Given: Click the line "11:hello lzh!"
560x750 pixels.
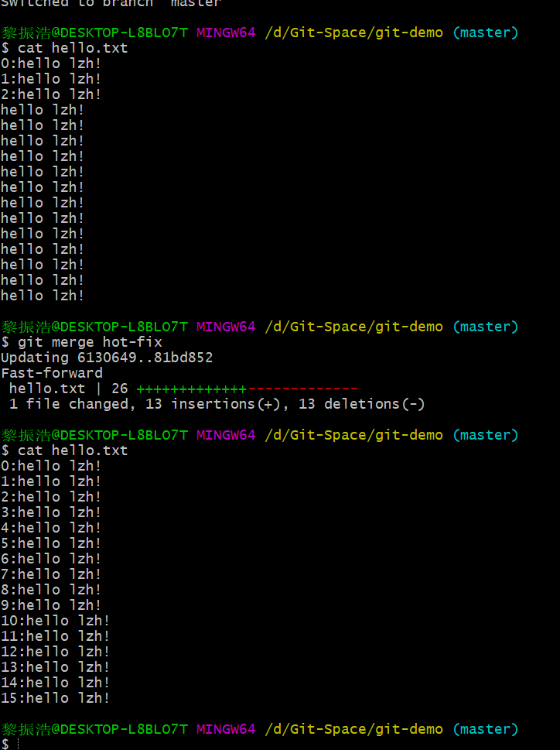Looking at the screenshot, I should click(x=56, y=636).
